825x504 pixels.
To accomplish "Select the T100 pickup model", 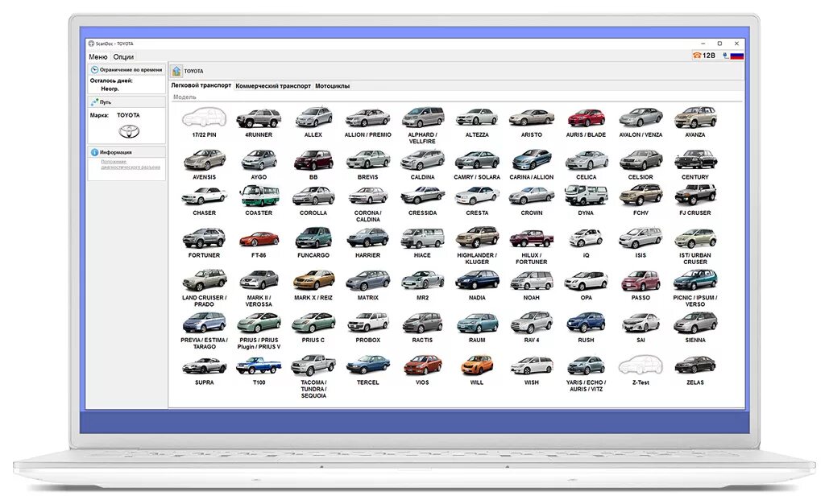I will click(259, 370).
